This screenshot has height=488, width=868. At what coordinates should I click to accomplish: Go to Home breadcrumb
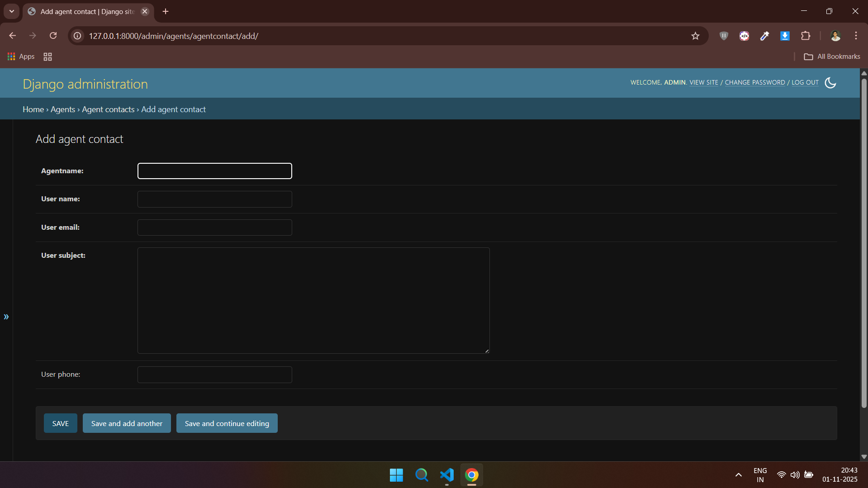point(33,109)
